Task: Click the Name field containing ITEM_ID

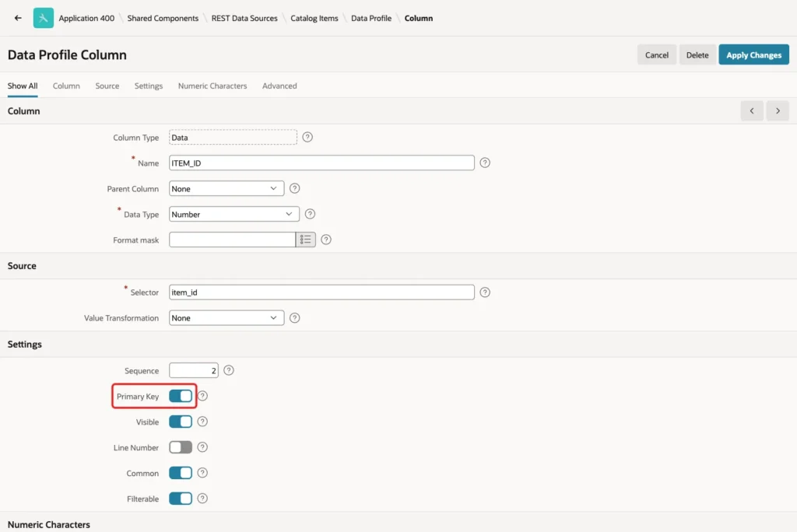Action: coord(321,163)
